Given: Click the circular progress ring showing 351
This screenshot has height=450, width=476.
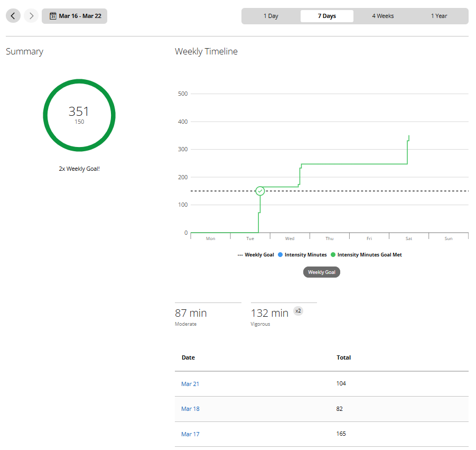Looking at the screenshot, I should [x=79, y=115].
